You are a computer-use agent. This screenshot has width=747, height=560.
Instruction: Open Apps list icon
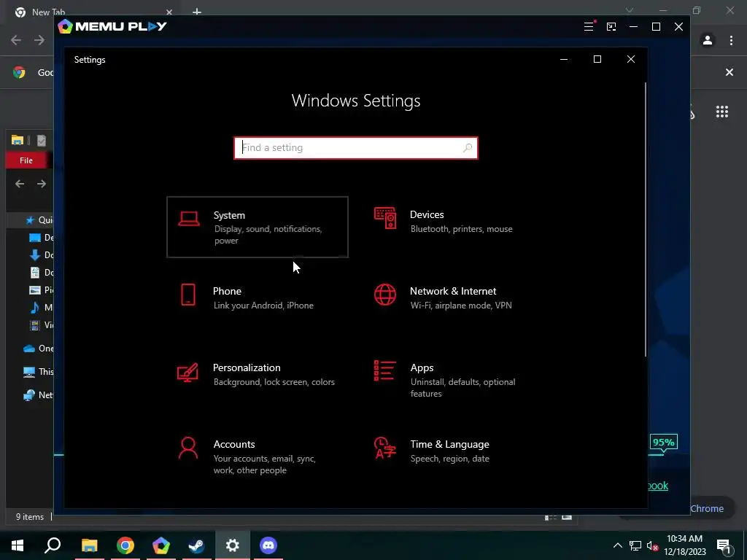pyautogui.click(x=385, y=370)
